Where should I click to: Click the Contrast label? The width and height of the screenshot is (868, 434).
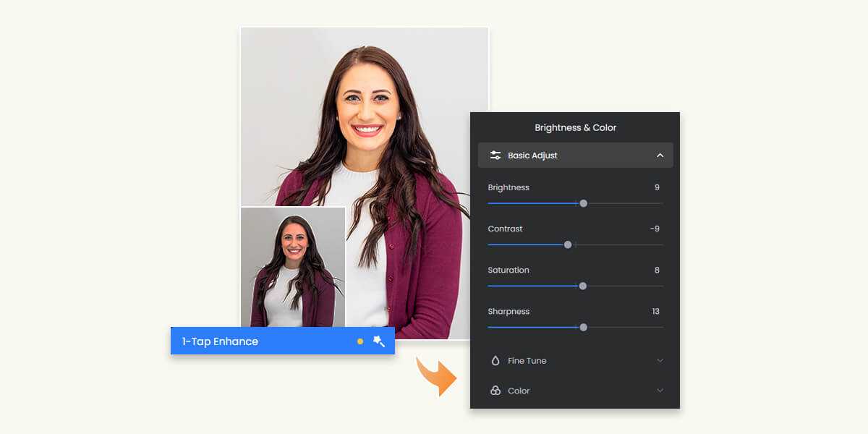505,229
